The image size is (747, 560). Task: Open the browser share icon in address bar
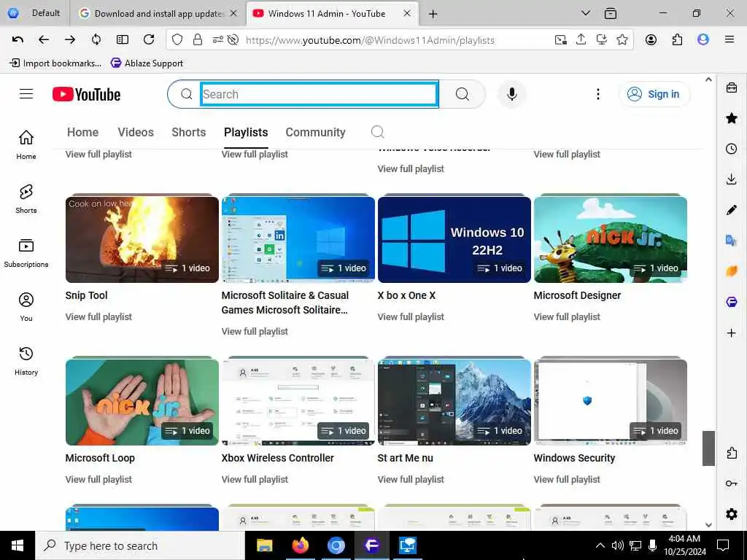click(x=581, y=40)
